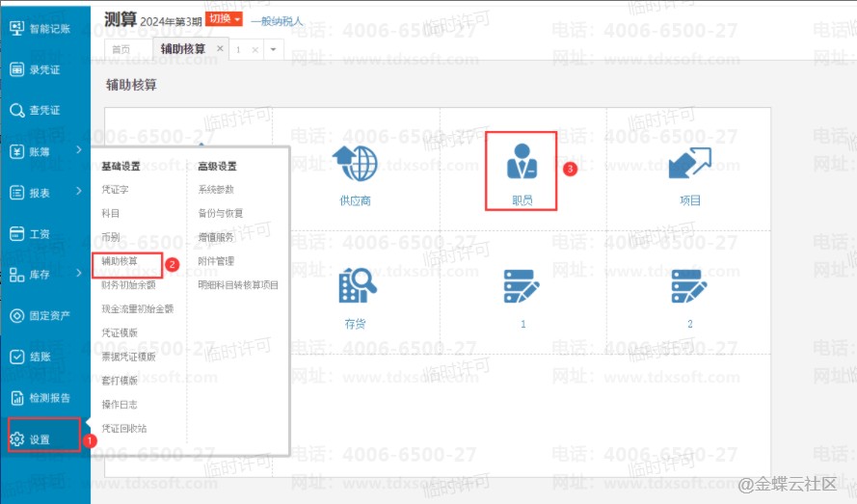Image resolution: width=857 pixels, height=504 pixels.
Task: Switch to the 首页 tab
Action: (121, 49)
